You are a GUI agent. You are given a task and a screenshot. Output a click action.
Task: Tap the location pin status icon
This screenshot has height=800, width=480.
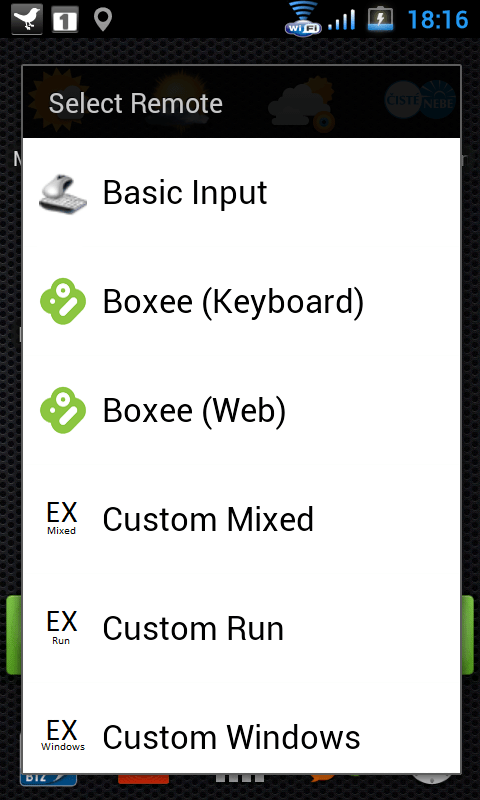tap(103, 20)
